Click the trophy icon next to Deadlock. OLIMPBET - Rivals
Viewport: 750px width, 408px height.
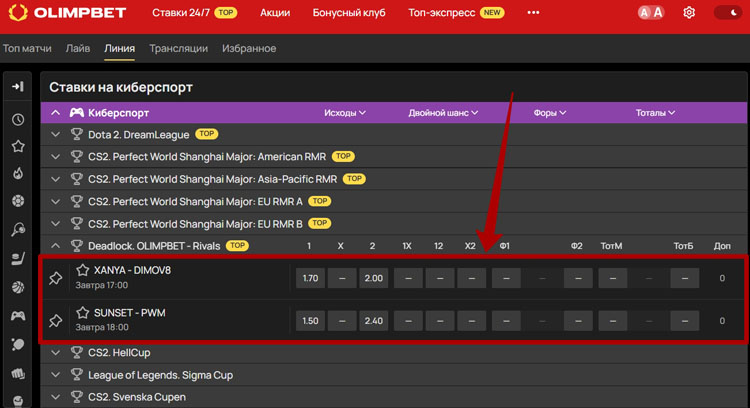tap(77, 246)
